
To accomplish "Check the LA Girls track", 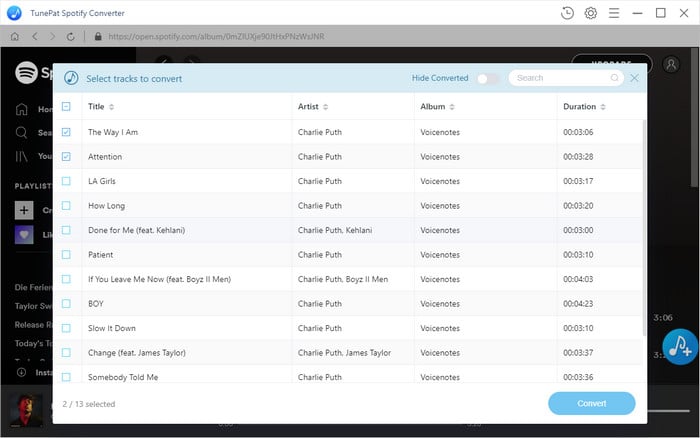I will point(66,181).
